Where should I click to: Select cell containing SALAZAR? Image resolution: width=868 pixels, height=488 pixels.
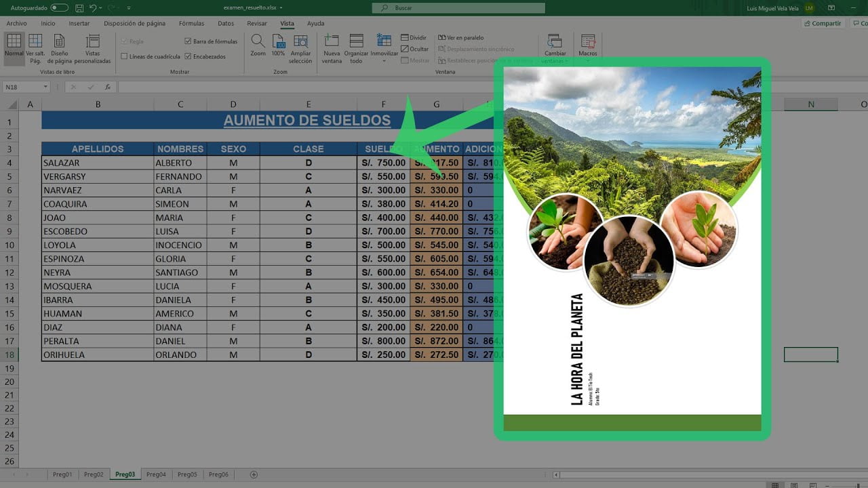pos(98,163)
